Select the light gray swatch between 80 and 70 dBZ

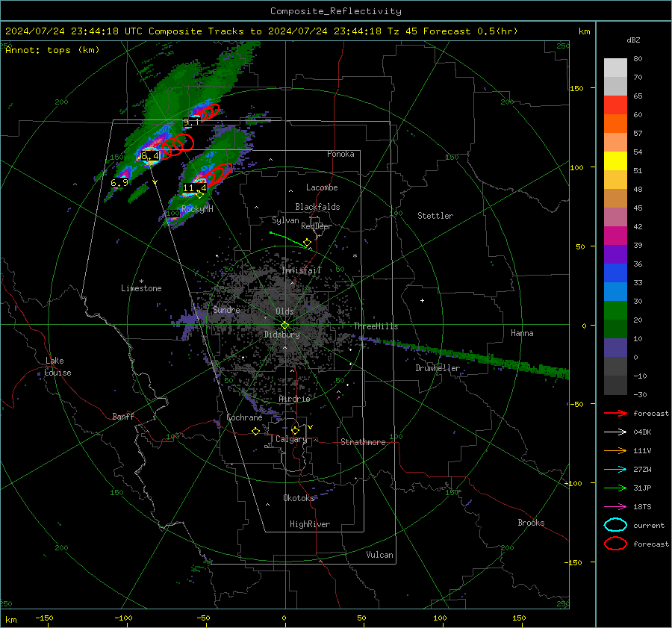click(615, 68)
